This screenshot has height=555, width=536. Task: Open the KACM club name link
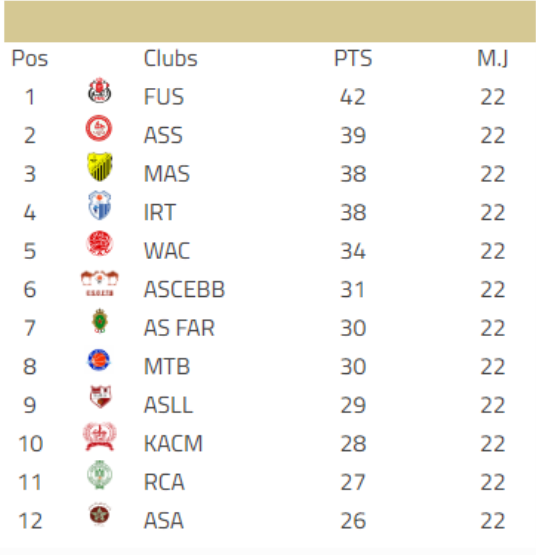173,443
